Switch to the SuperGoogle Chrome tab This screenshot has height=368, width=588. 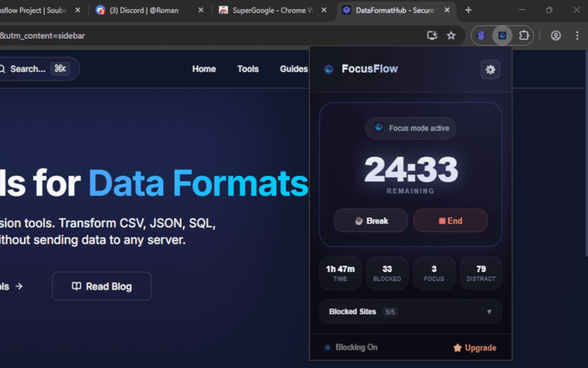(272, 10)
